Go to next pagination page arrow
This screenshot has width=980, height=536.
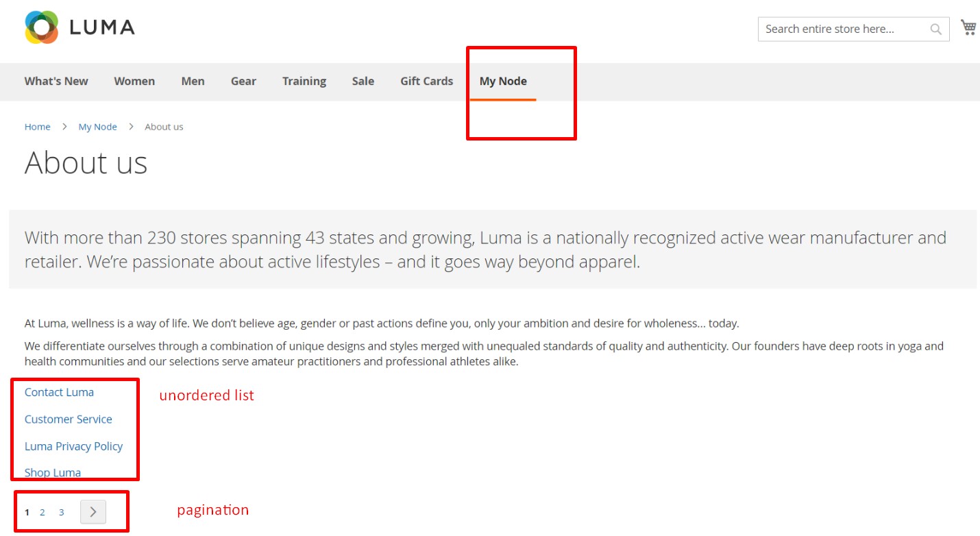click(x=93, y=511)
